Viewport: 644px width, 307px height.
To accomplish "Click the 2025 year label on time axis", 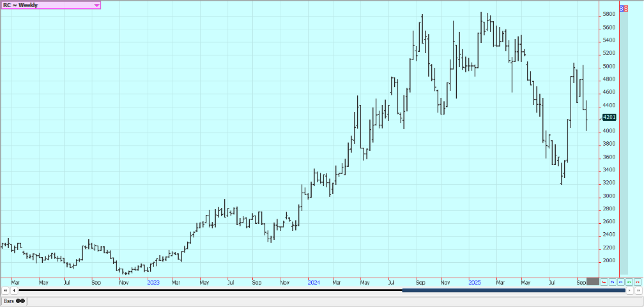I will pyautogui.click(x=474, y=282).
